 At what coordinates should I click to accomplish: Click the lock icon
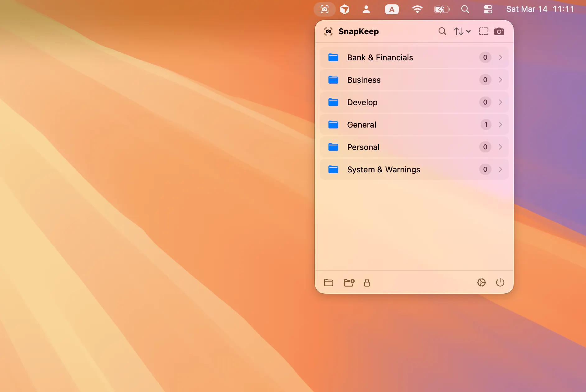[x=367, y=282]
